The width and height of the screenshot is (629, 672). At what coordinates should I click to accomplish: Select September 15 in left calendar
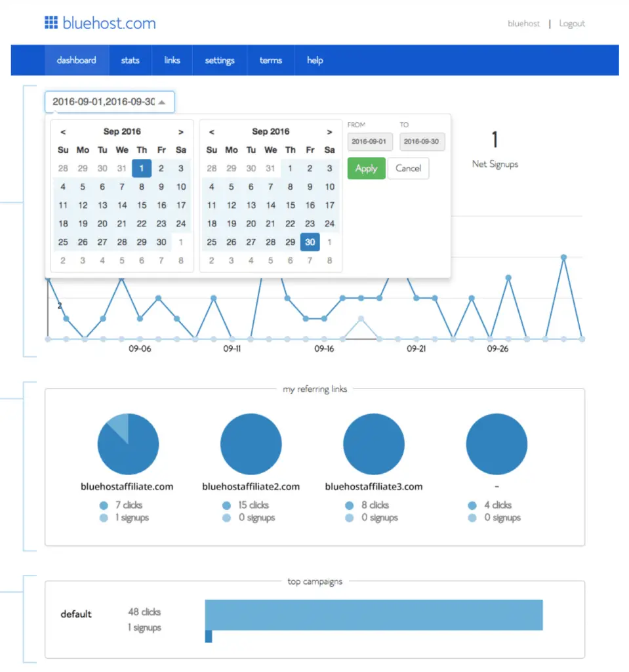142,205
